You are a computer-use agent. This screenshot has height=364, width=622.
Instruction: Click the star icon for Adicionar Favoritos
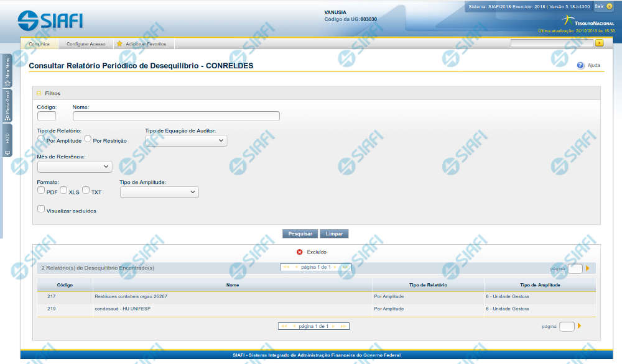[119, 44]
